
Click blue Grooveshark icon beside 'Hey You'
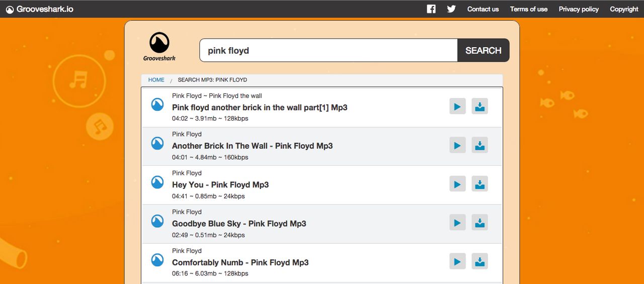(x=157, y=182)
